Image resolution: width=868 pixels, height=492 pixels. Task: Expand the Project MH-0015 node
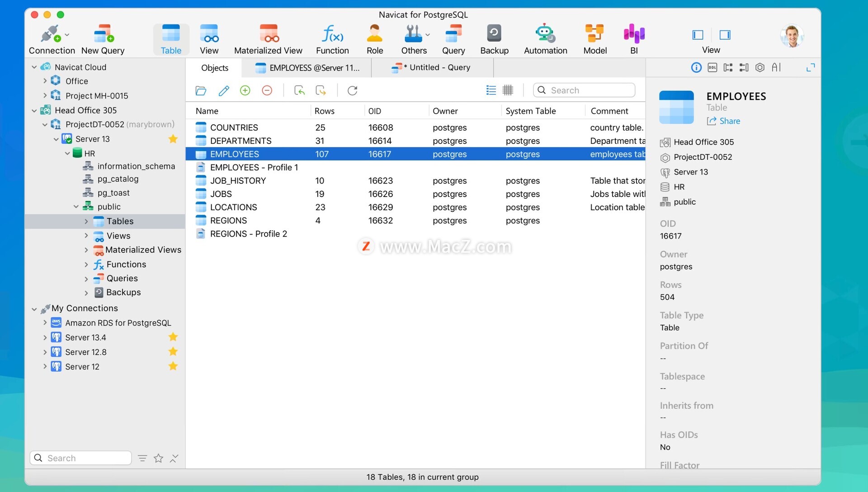click(45, 96)
